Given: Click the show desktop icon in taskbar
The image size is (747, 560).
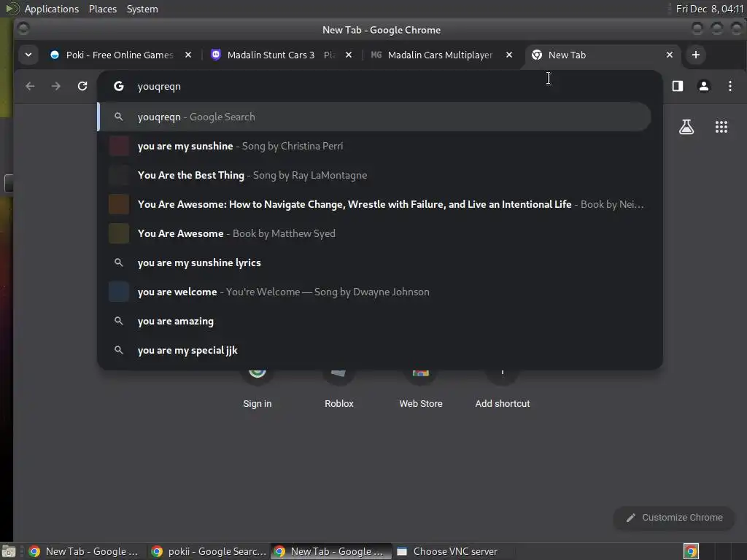Looking at the screenshot, I should coord(9,551).
